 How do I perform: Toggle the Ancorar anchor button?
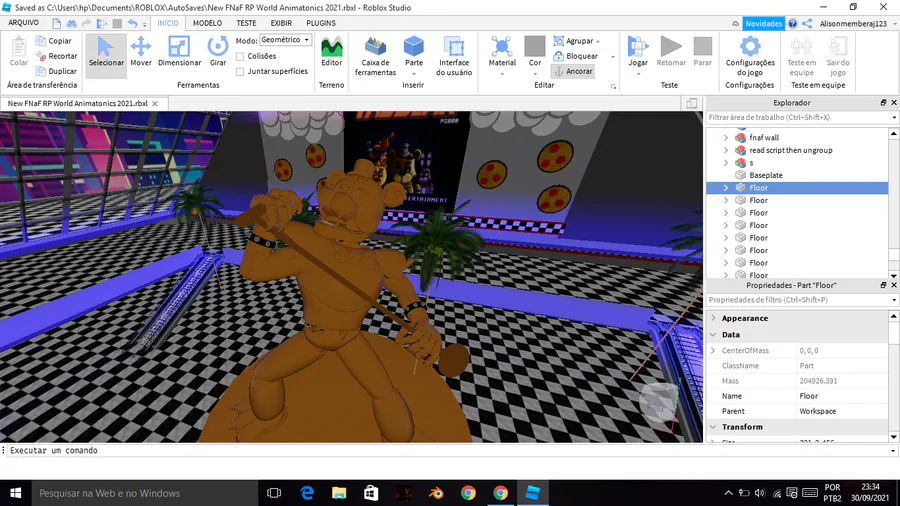573,71
